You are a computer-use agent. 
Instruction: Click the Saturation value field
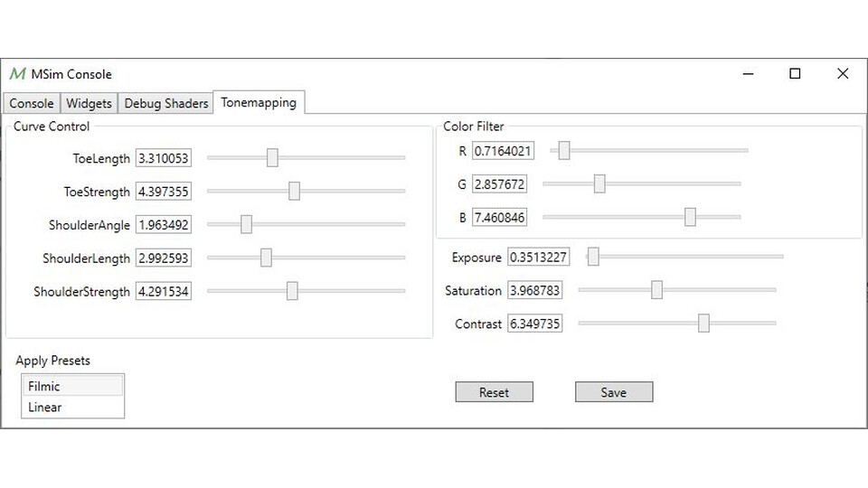pyautogui.click(x=534, y=290)
